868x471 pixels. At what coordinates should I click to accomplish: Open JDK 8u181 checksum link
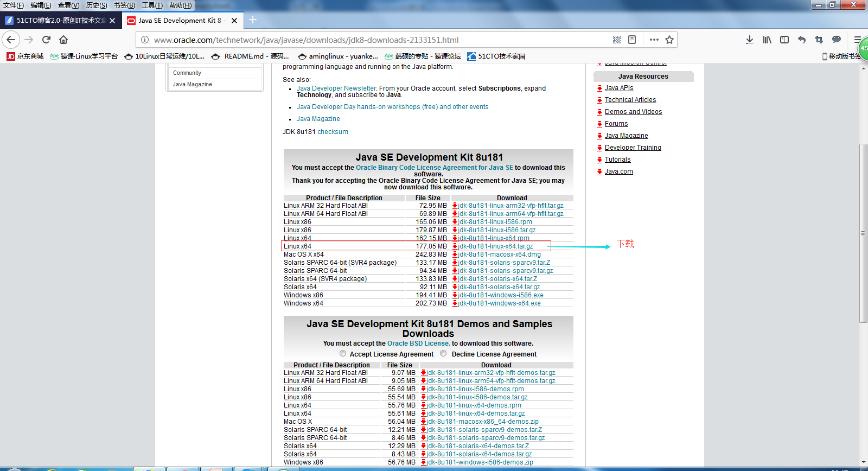333,132
